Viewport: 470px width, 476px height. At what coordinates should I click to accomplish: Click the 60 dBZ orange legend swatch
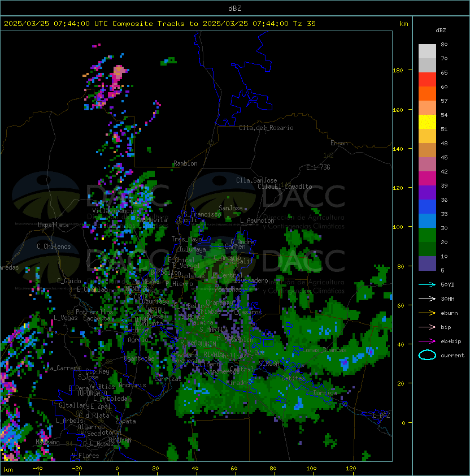pos(427,93)
